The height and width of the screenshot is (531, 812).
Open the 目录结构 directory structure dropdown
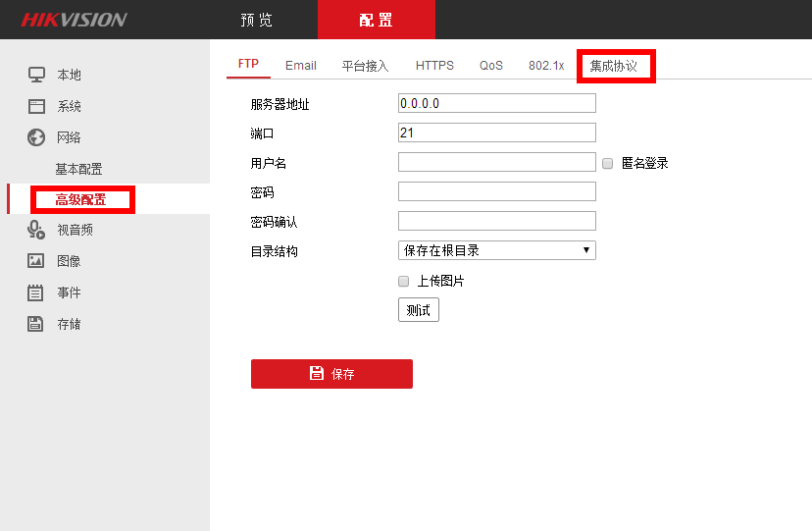point(496,250)
